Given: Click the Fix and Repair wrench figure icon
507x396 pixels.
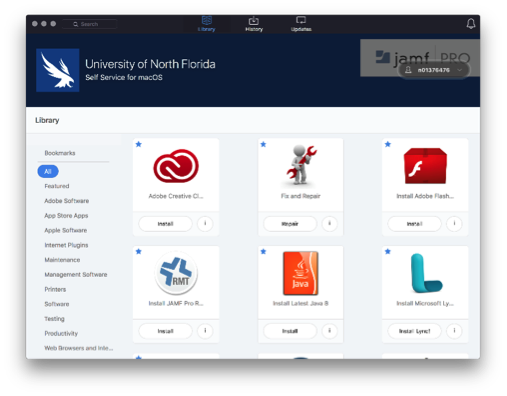Looking at the screenshot, I should click(301, 165).
